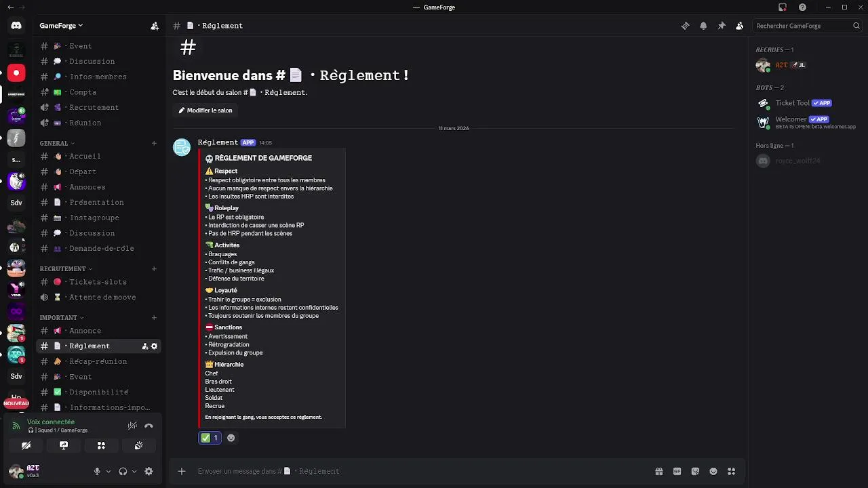Screen dimensions: 868x488
Task: Send a gift icon in message bar
Action: pos(658,471)
